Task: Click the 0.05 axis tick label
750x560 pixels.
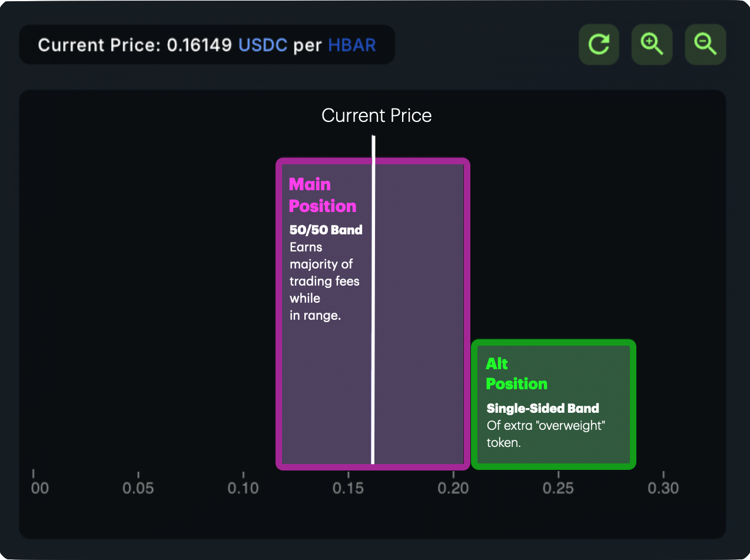Action: [138, 488]
